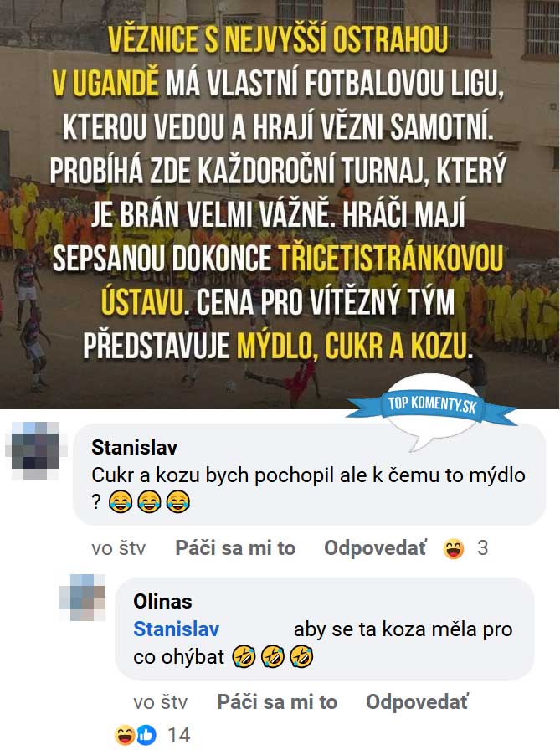Screen dimensions: 560x755
Task: View the haha reaction on Stanislav's comment
Action: click(454, 548)
